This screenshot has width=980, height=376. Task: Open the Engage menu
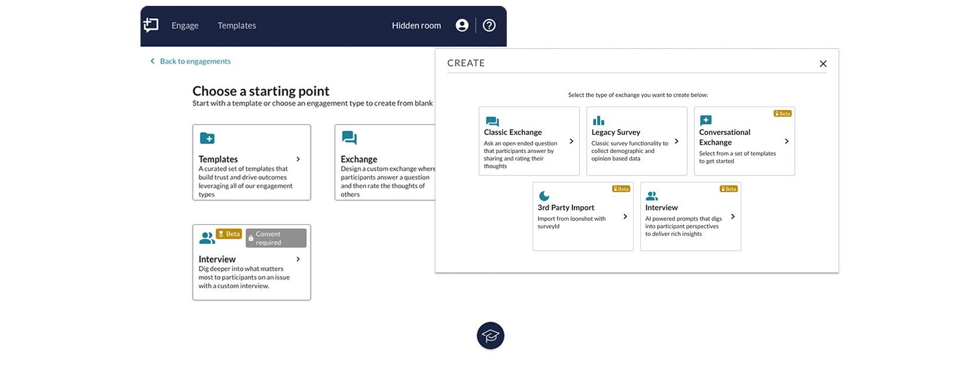pyautogui.click(x=185, y=25)
